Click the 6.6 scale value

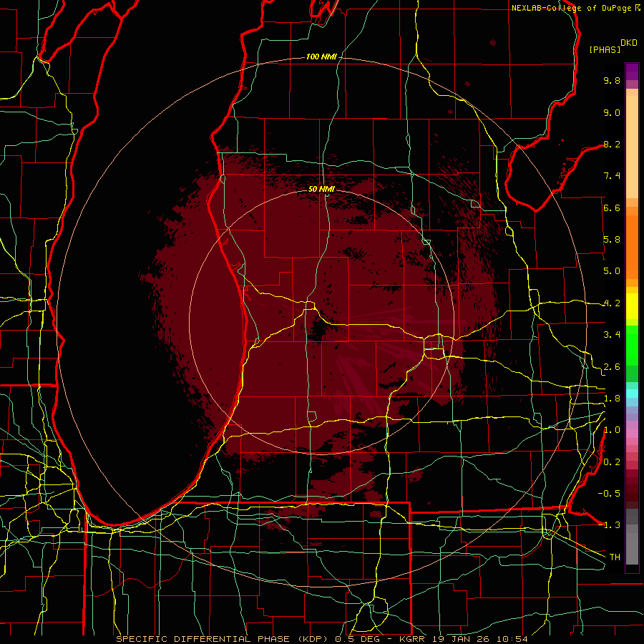coord(612,208)
